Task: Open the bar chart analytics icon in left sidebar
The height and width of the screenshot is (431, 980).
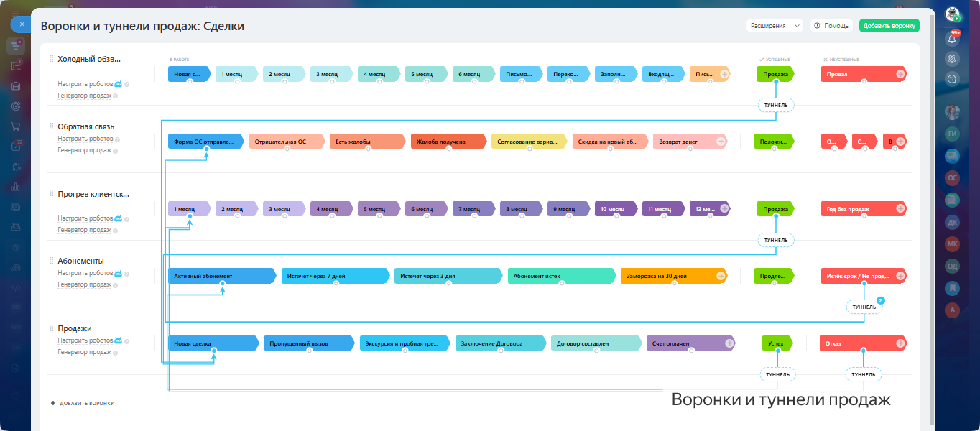Action: [x=15, y=187]
